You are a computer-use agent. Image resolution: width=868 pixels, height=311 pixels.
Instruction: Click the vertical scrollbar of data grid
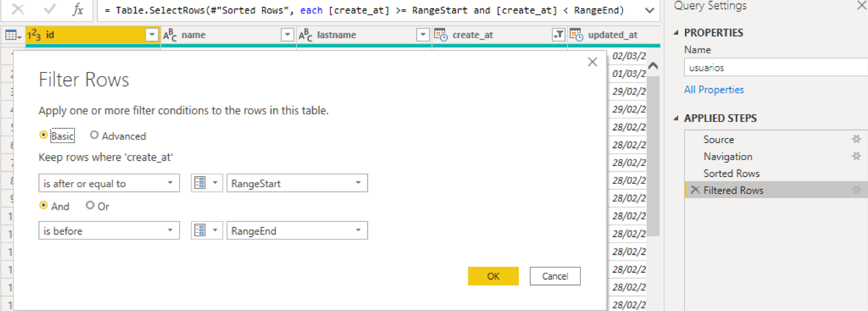coord(653,156)
